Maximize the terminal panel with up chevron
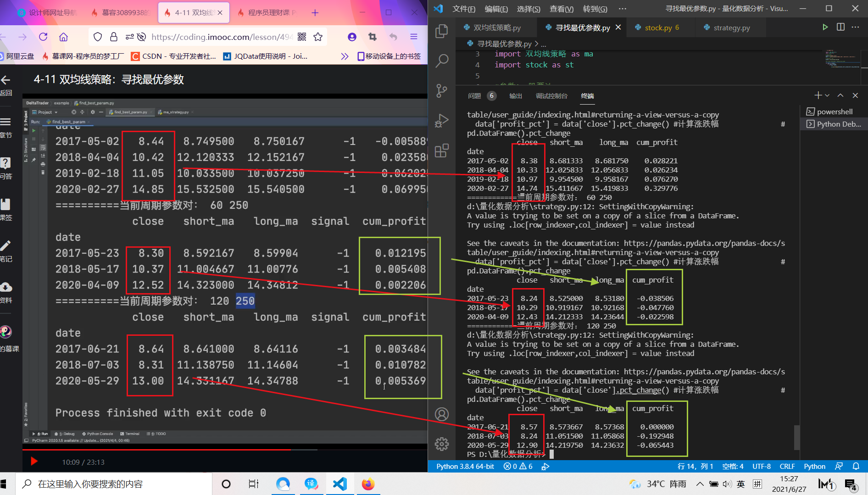 coord(840,95)
